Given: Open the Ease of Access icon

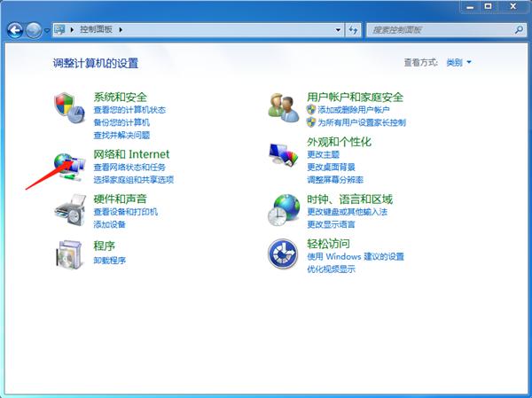Looking at the screenshot, I should [x=283, y=254].
